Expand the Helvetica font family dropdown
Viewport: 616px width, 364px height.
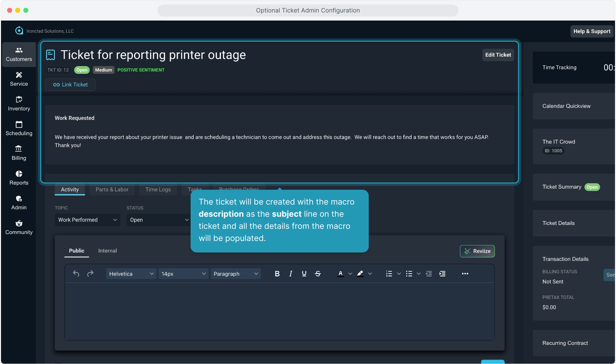coord(131,274)
